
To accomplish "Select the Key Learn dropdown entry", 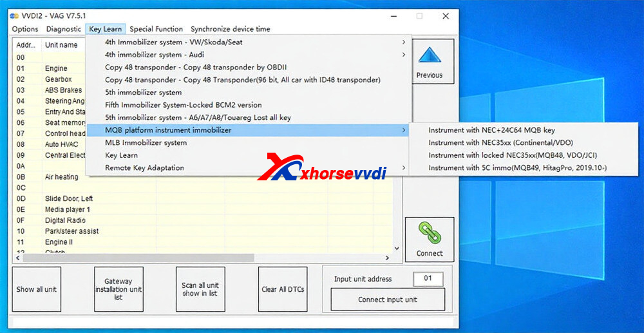I will (x=249, y=155).
